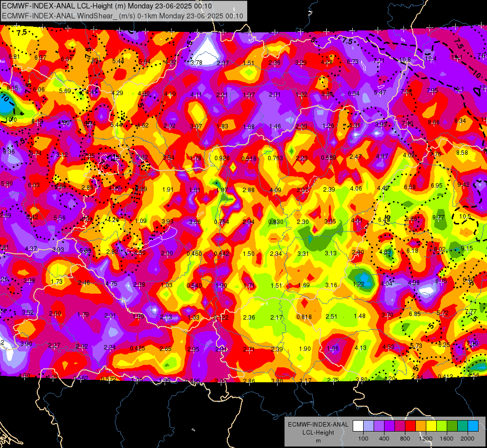Click the orange legend color swatch
Image resolution: width=487 pixels, height=448 pixels.
click(x=420, y=426)
